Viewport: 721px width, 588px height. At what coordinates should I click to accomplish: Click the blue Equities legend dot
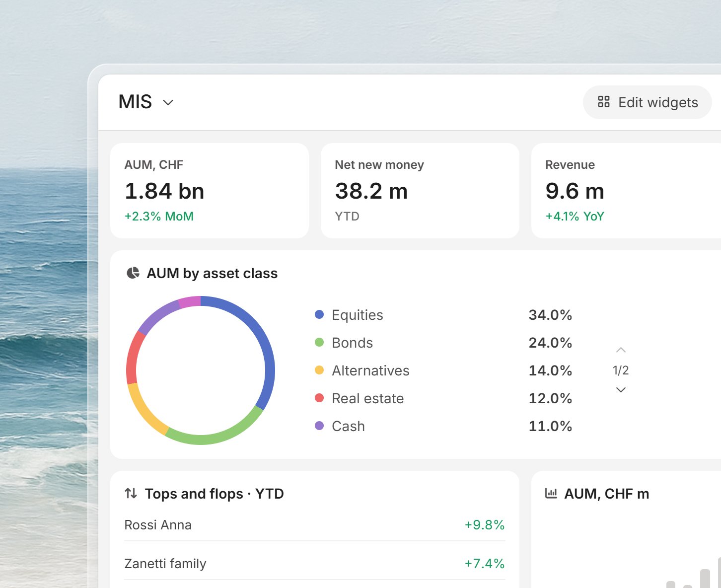pos(319,314)
